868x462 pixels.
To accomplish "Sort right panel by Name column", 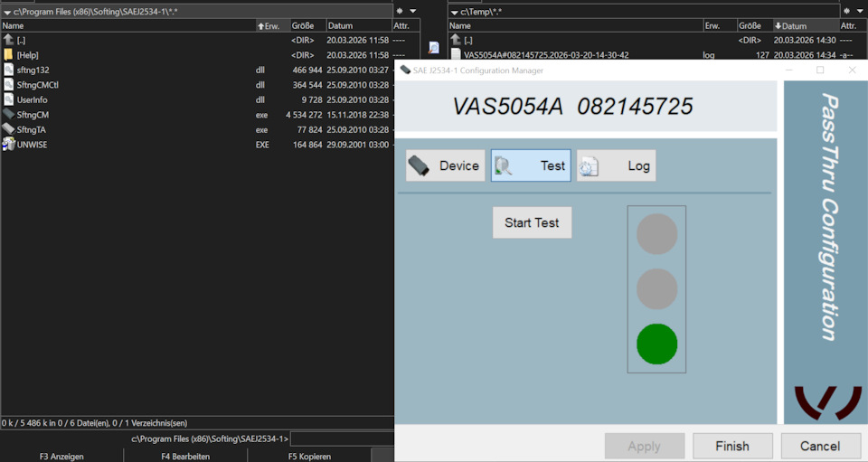I will (575, 25).
